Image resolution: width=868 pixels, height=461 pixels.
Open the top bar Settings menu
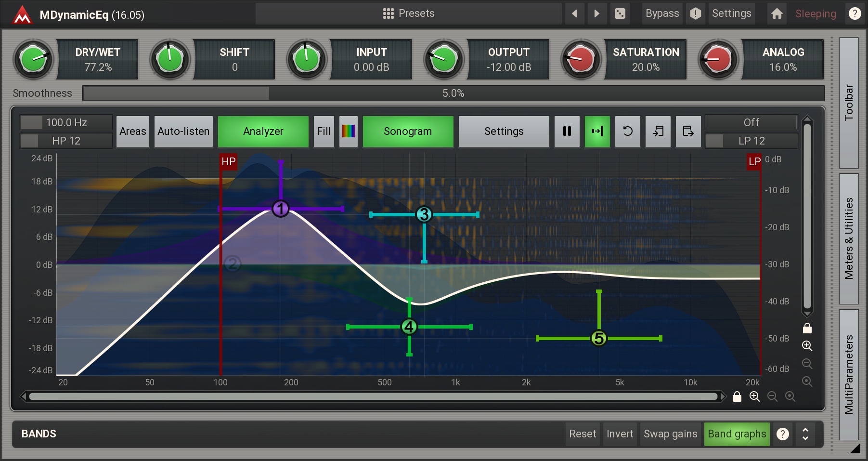pyautogui.click(x=731, y=13)
